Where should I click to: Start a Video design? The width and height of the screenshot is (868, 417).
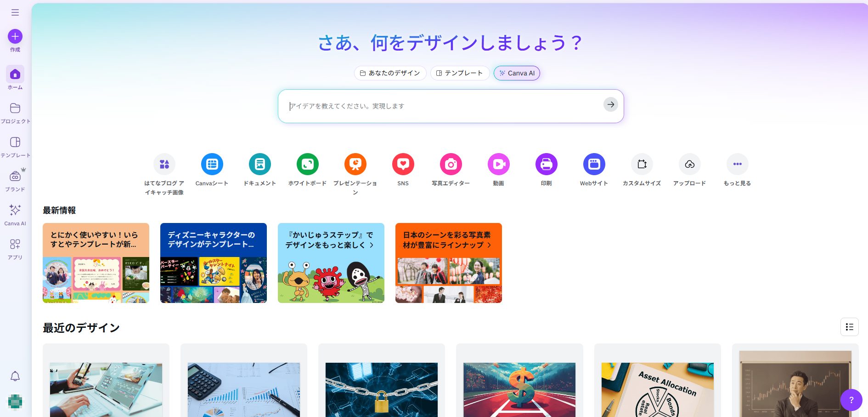point(498,164)
